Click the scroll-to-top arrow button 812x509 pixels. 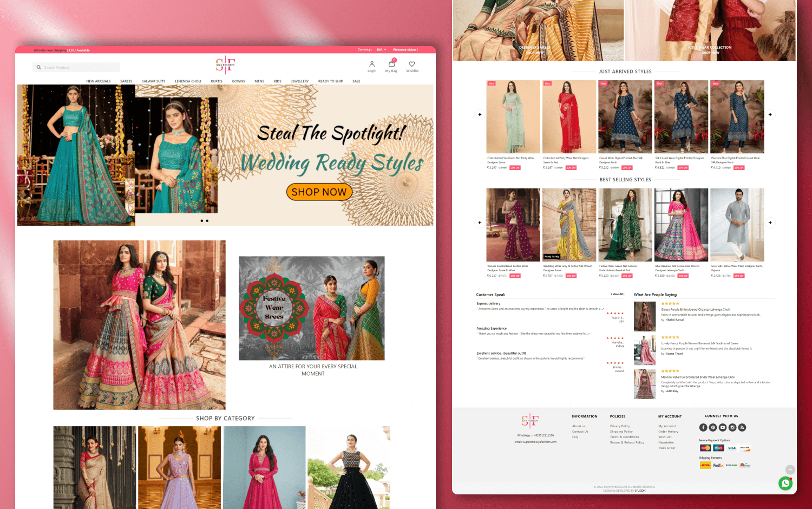tap(790, 469)
